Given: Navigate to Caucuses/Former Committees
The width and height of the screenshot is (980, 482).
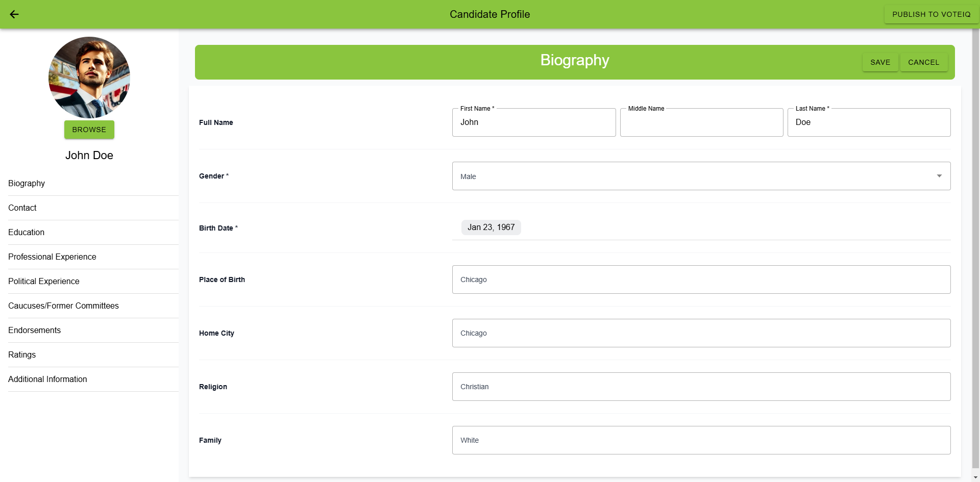Looking at the screenshot, I should [x=63, y=306].
